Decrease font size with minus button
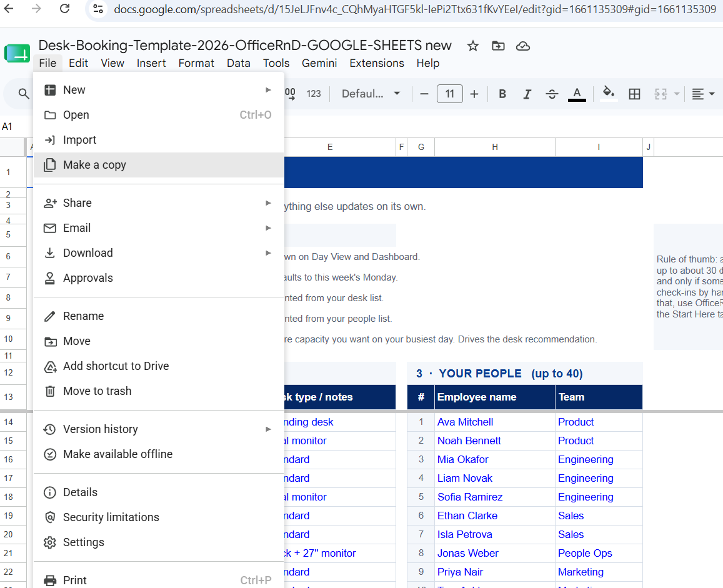Image resolution: width=723 pixels, height=588 pixels. 424,94
